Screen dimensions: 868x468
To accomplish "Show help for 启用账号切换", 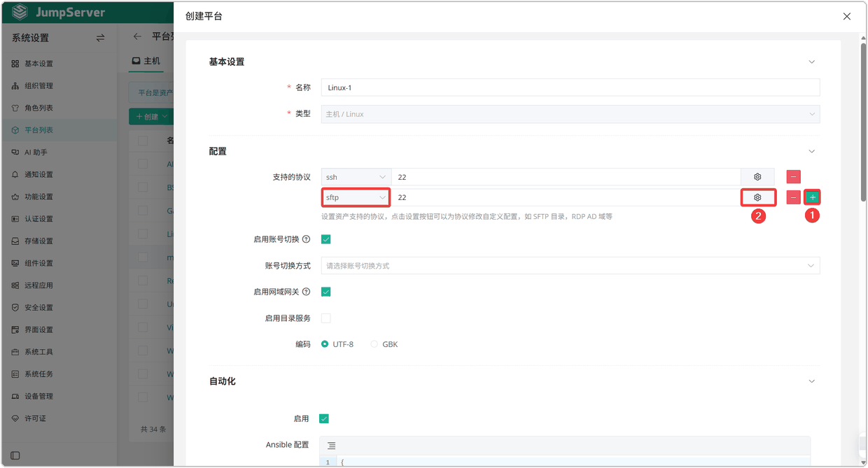I will (306, 239).
